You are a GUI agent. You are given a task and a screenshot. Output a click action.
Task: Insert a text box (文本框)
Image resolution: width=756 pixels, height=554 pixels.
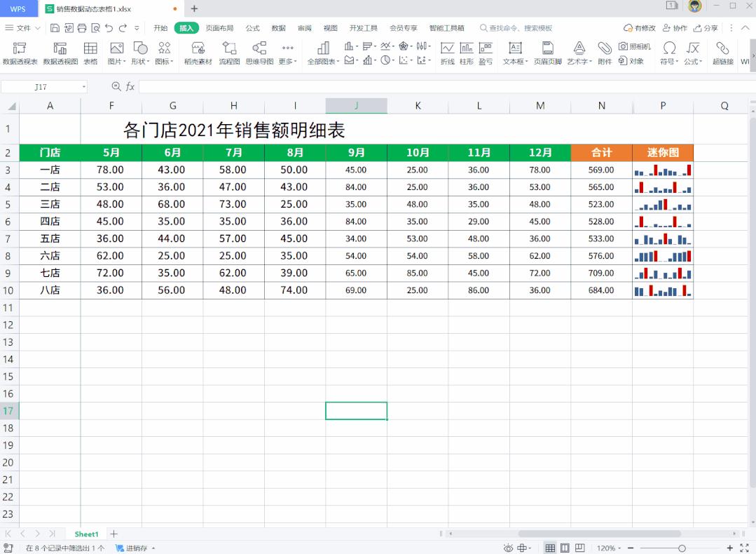click(515, 55)
